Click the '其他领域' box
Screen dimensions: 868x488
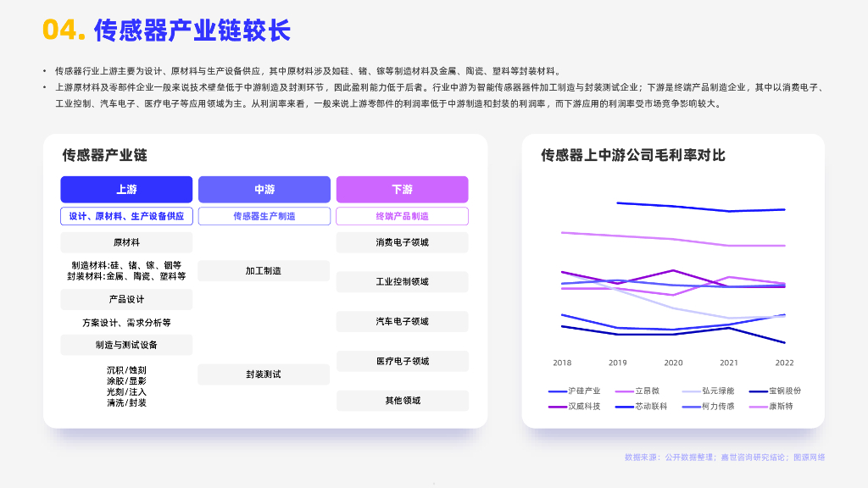[x=402, y=401]
